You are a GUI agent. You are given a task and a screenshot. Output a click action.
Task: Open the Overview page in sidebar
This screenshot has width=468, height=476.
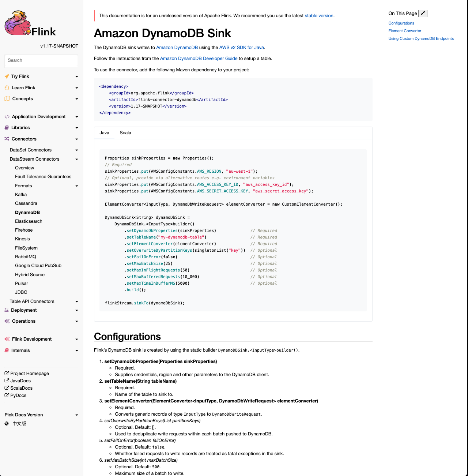[24, 168]
